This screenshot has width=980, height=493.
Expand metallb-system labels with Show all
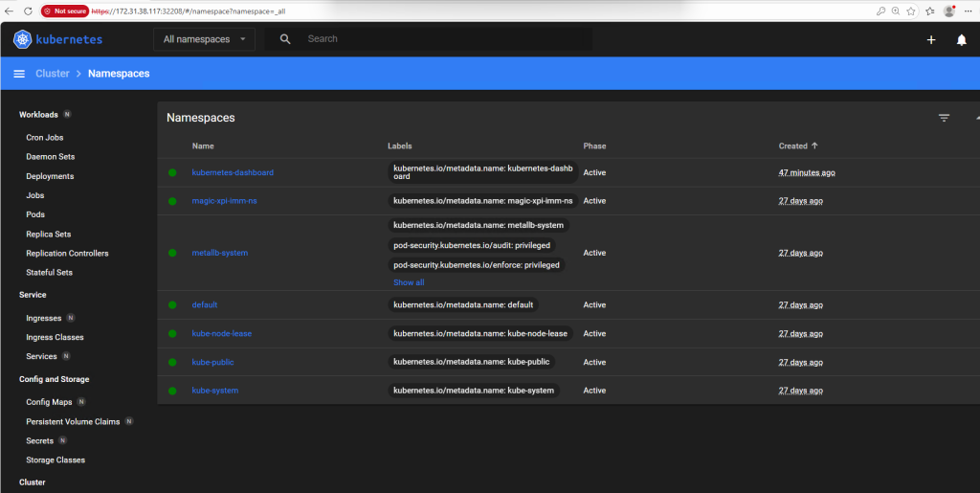(x=409, y=282)
